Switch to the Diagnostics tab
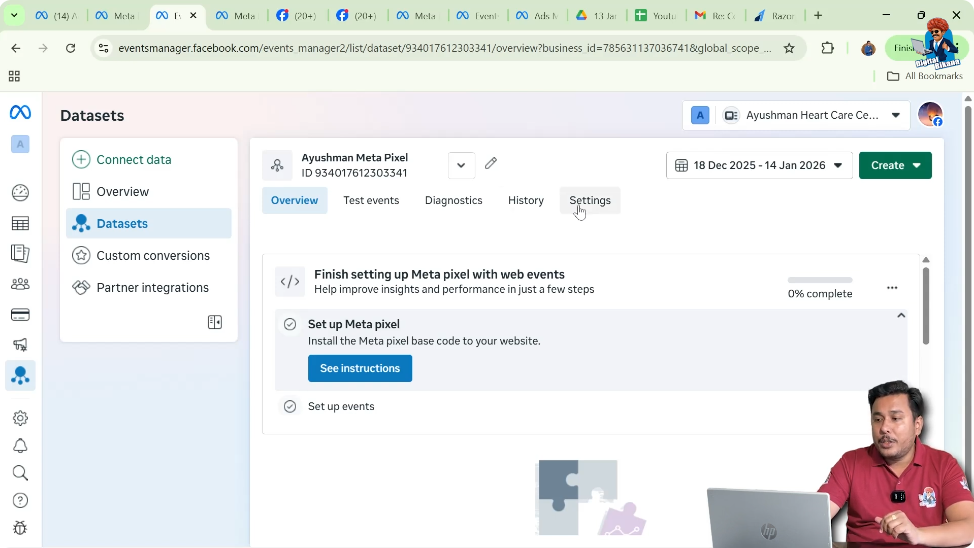 coord(453,201)
